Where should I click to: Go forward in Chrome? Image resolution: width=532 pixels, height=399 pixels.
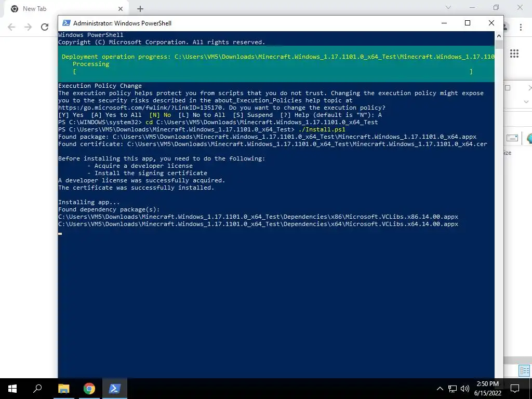(28, 27)
